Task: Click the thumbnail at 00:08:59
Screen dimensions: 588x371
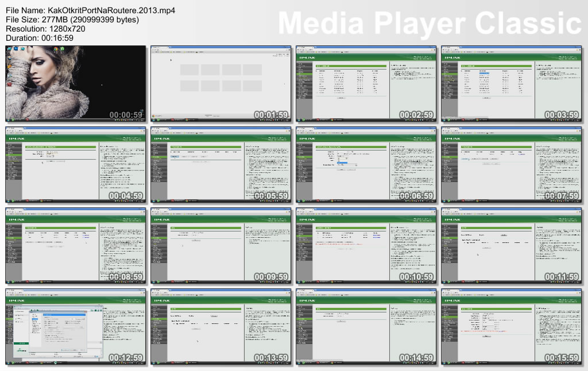Action: click(76, 245)
